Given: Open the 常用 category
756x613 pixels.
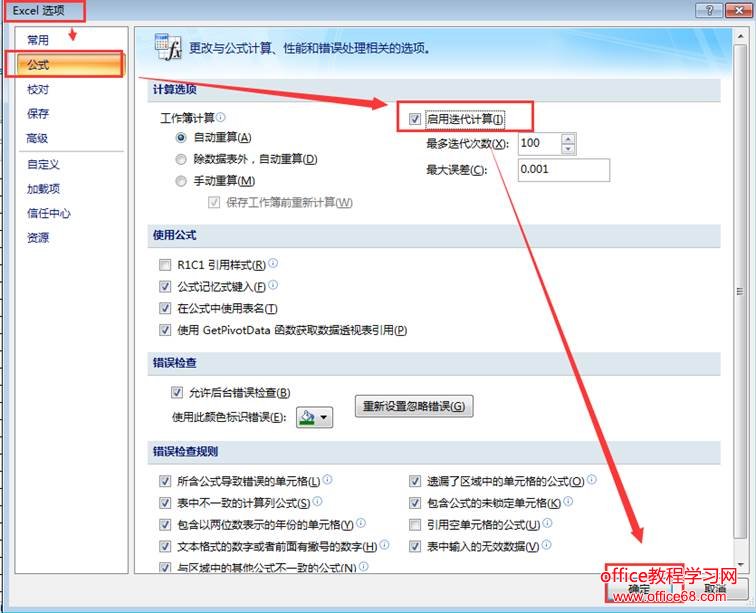Looking at the screenshot, I should 38,40.
